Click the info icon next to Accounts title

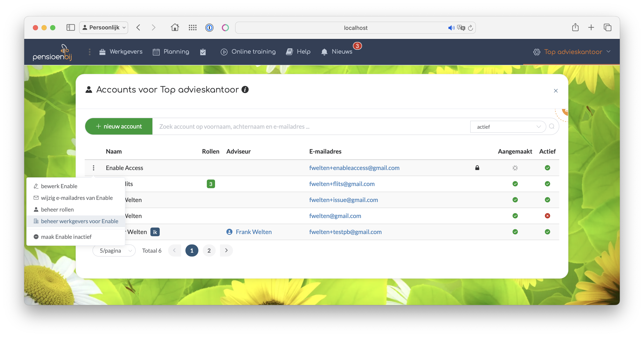(245, 90)
